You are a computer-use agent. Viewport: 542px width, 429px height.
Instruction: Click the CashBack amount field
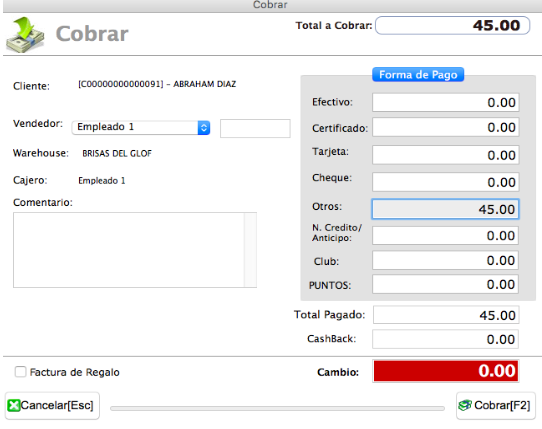coord(446,339)
